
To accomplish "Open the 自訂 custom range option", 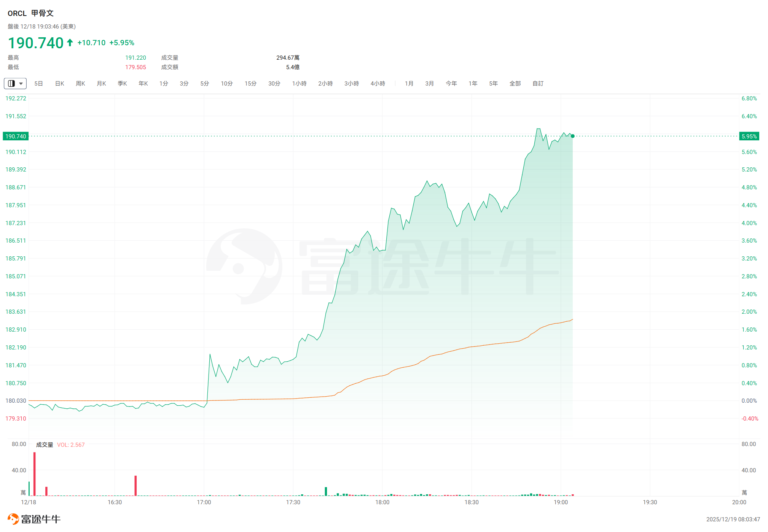I will (538, 83).
